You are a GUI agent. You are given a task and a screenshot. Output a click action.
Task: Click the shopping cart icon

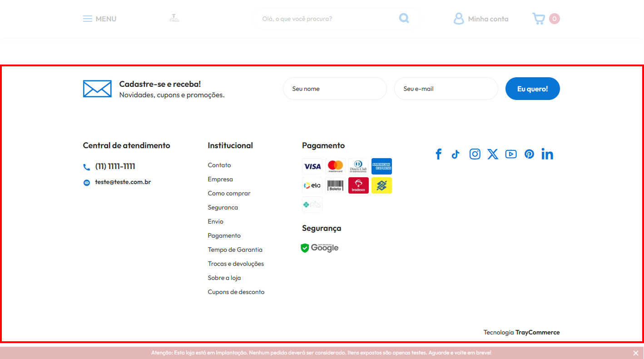click(x=539, y=19)
